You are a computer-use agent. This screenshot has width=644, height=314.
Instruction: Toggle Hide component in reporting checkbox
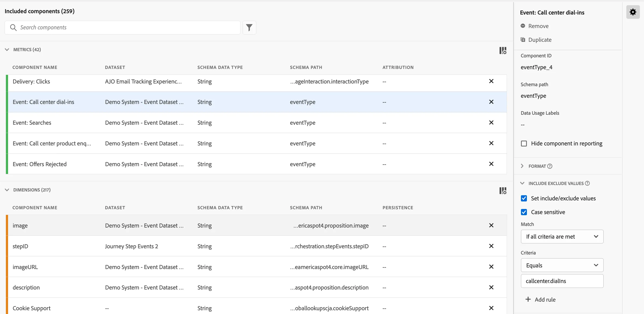click(x=524, y=144)
